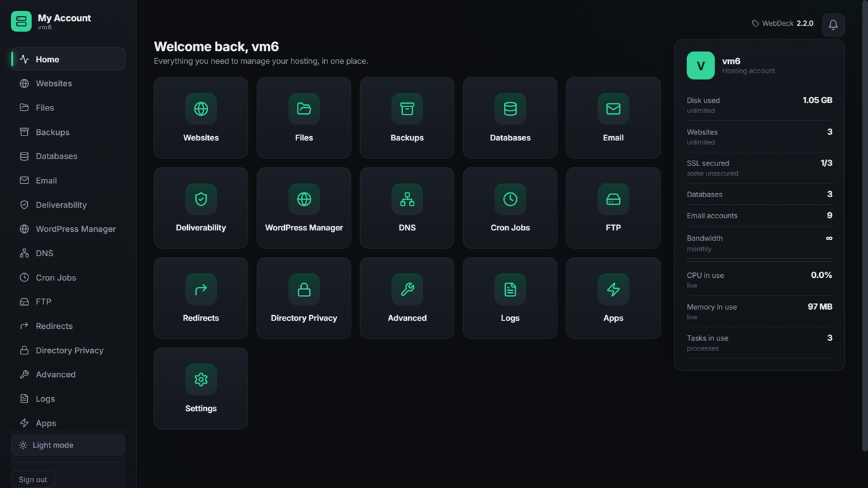Go to Websites in the sidebar

(68, 83)
